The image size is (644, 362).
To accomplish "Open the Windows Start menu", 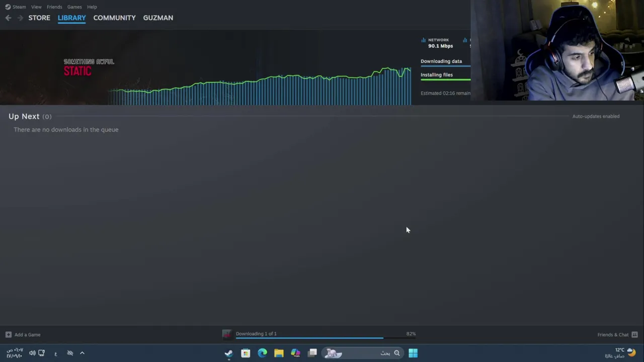I will point(413,353).
